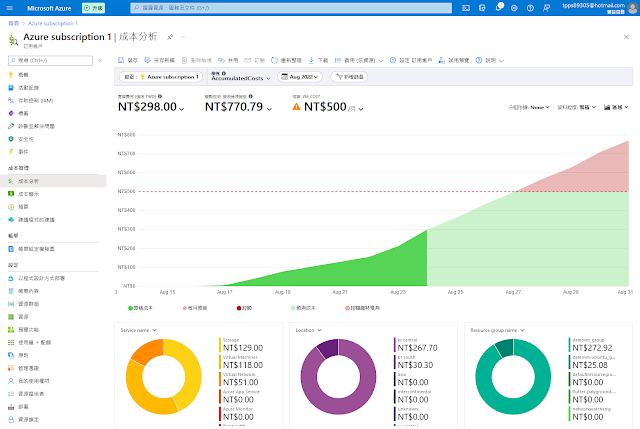Refresh the cost data (重新整理)

point(286,60)
